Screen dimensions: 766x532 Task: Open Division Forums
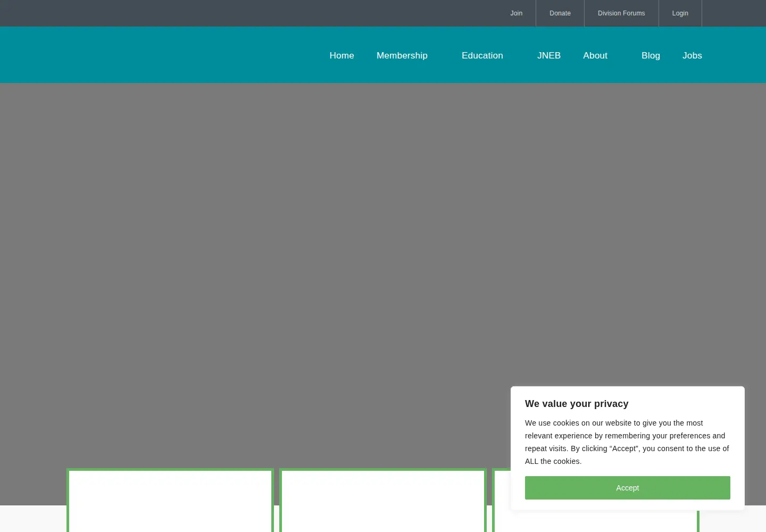[x=621, y=13]
